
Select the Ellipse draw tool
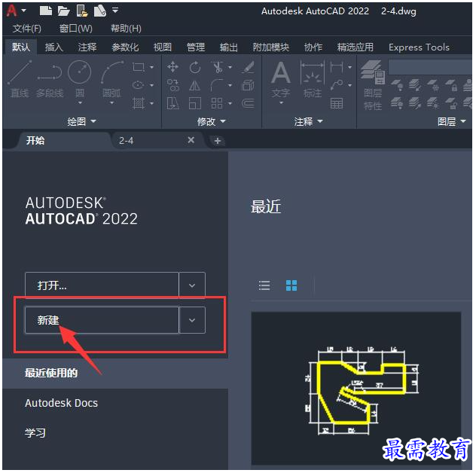(139, 85)
